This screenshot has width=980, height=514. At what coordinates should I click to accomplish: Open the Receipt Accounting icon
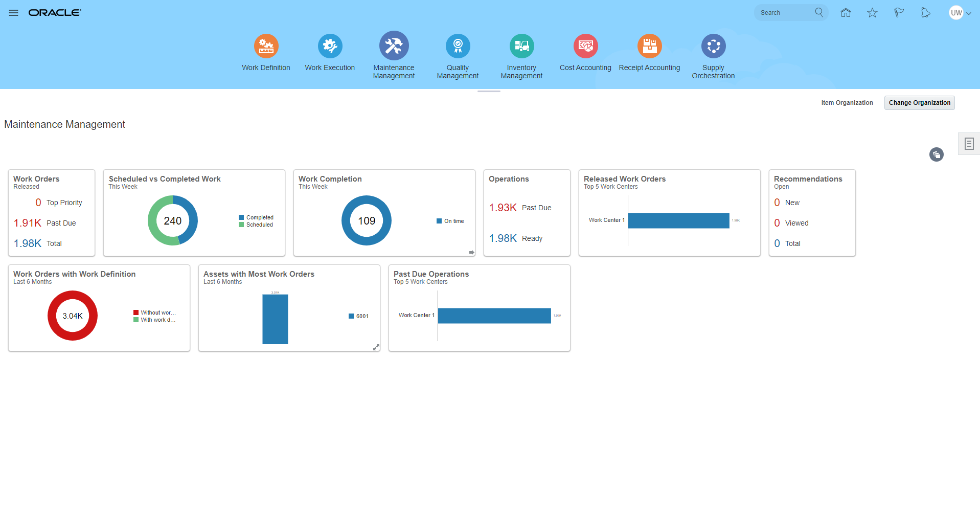point(649,46)
